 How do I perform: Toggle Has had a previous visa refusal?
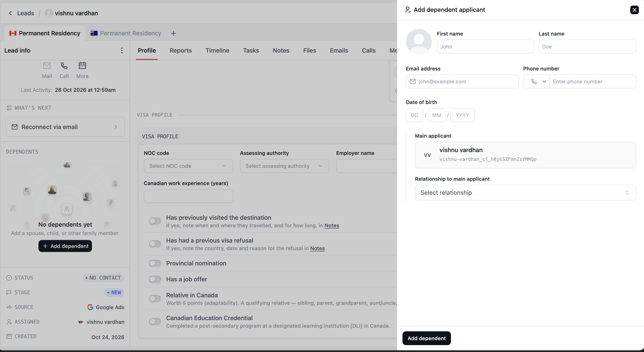point(155,244)
